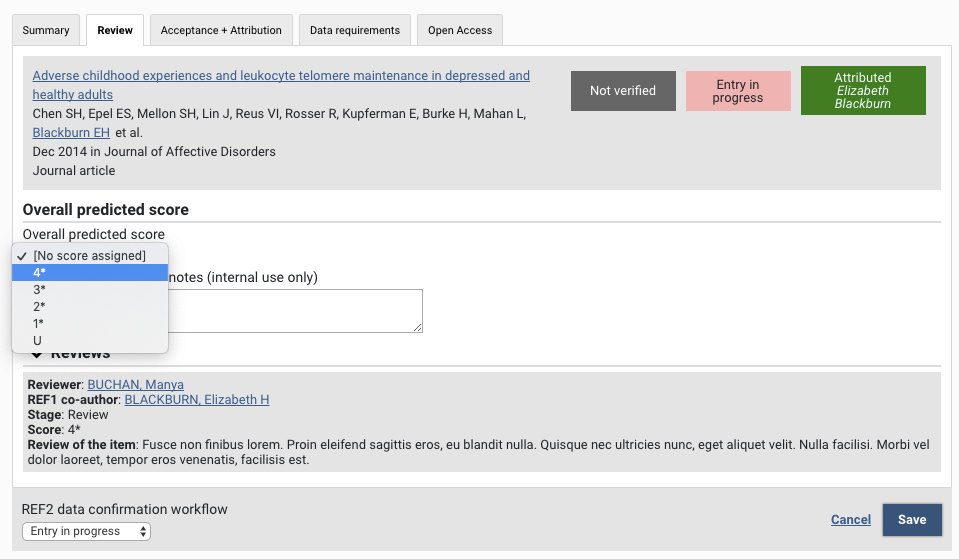Switch to the Summary tab
Viewport: 959px width, 559px height.
[46, 30]
